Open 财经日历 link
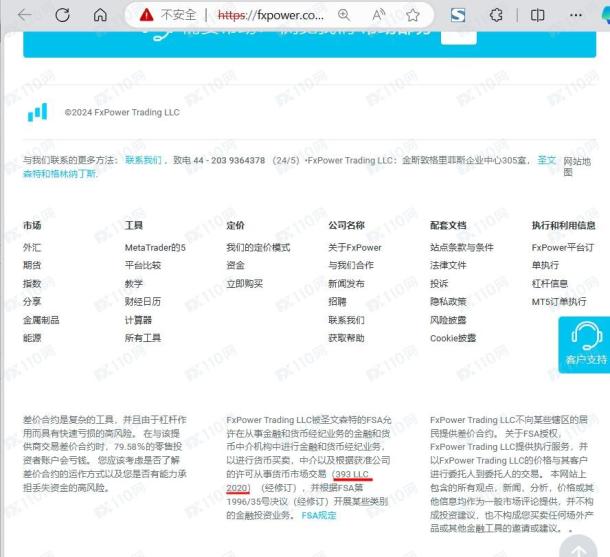The image size is (610, 557). 143,301
